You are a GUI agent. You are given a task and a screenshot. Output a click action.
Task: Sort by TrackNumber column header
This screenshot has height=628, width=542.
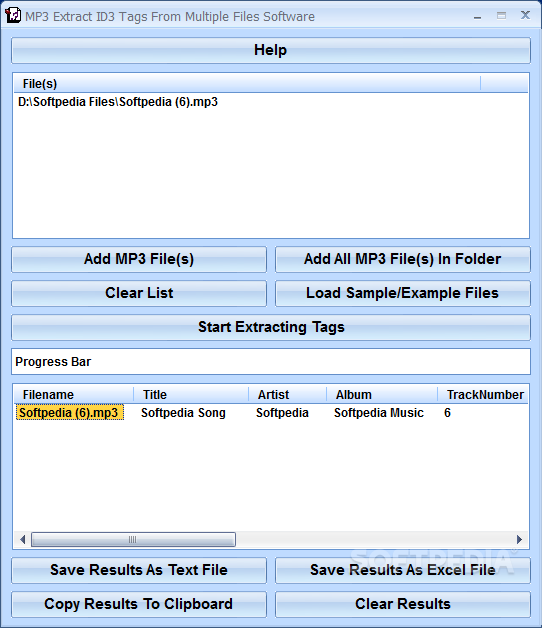[x=483, y=395]
